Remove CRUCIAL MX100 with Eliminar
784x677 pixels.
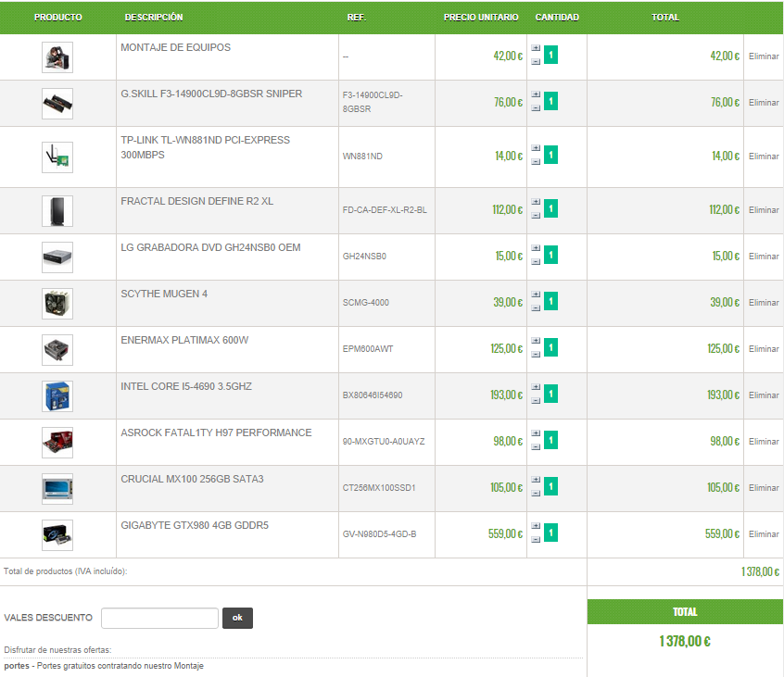point(764,488)
